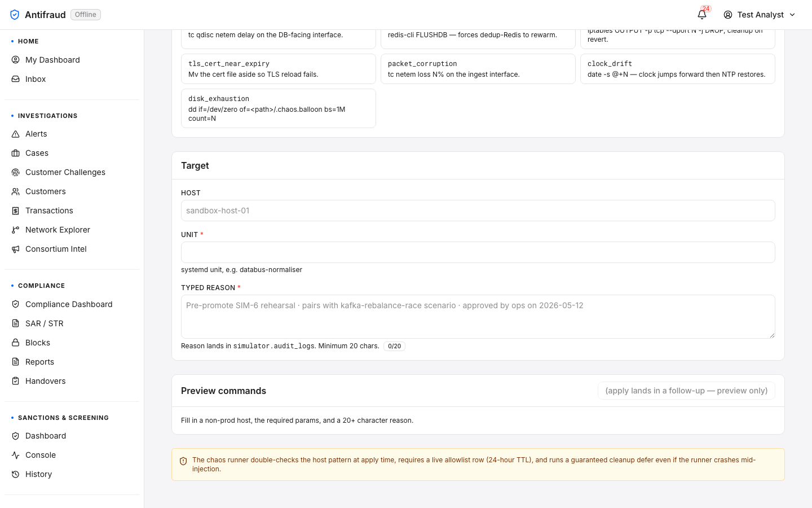
Task: Open Network Explorer
Action: 58,230
